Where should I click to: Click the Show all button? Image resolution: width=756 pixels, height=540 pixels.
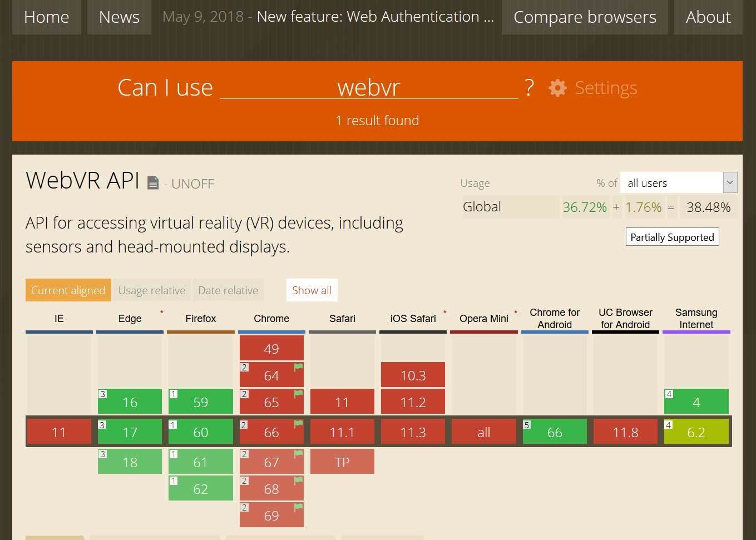point(312,290)
